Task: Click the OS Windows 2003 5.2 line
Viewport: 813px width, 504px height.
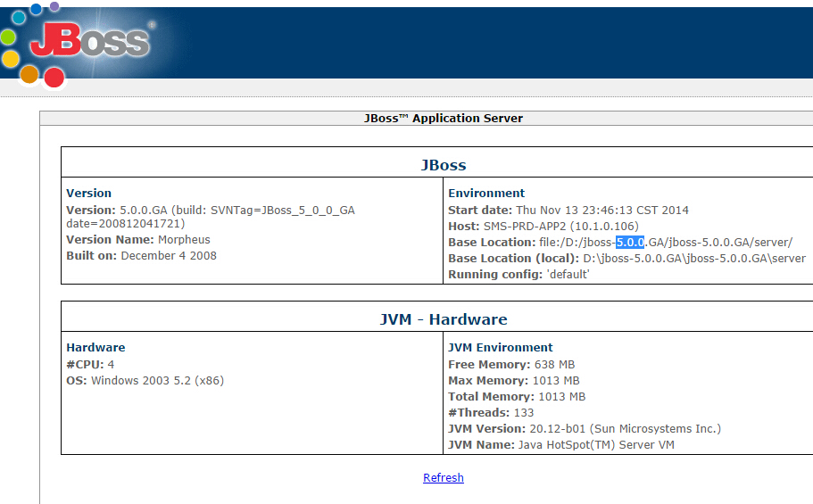Action: click(x=145, y=381)
